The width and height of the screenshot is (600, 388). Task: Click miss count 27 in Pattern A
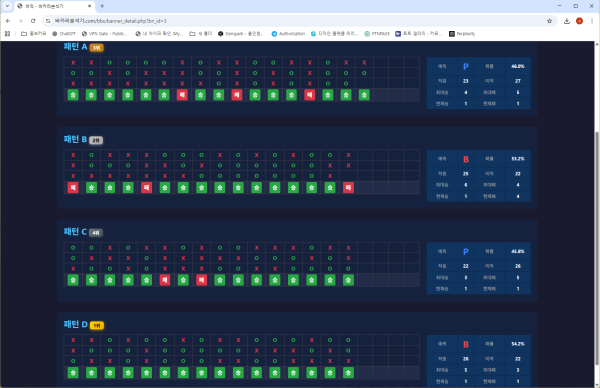coord(518,81)
